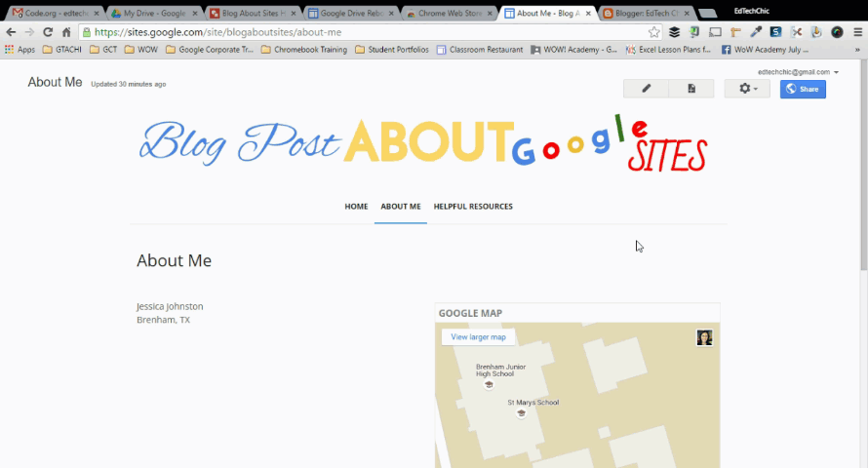Viewport: 868px width, 468px height.
Task: Go to the HOME navigation page
Action: (356, 207)
